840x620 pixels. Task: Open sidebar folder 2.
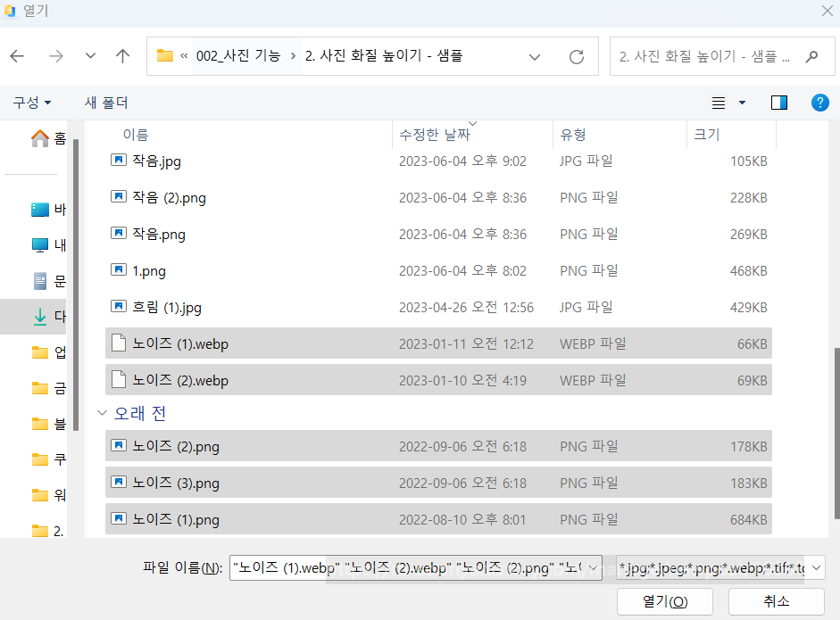(x=48, y=531)
